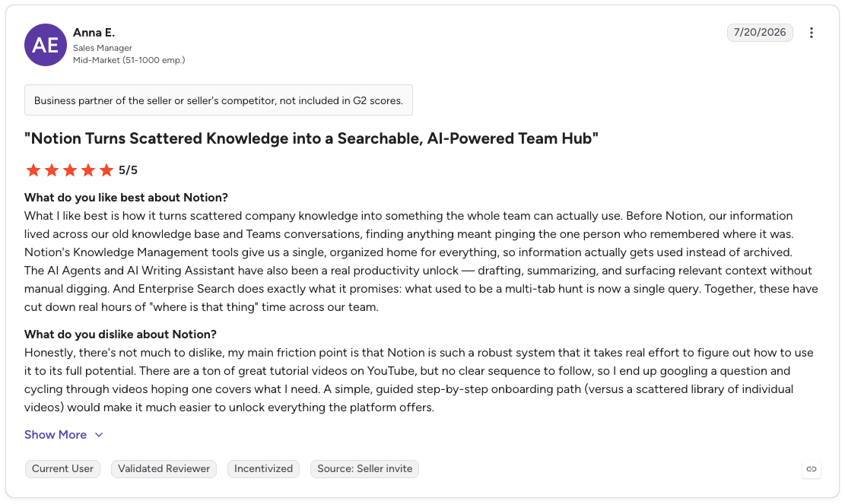The image size is (845, 504).
Task: Click the "What do you dislike about Notion?" heading
Action: point(120,334)
